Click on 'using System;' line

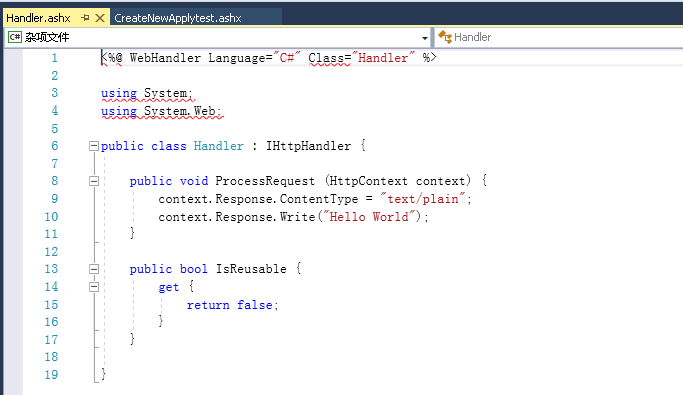[147, 93]
